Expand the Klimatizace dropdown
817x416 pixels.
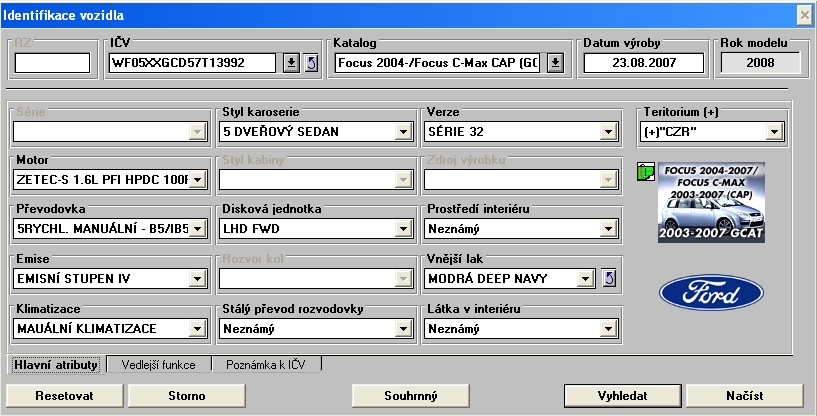(197, 327)
